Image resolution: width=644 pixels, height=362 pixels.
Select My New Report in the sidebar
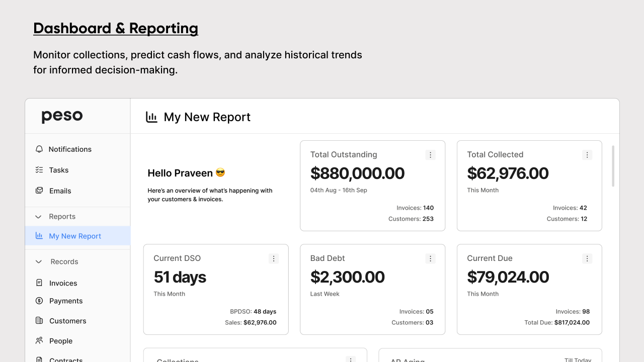[74, 236]
